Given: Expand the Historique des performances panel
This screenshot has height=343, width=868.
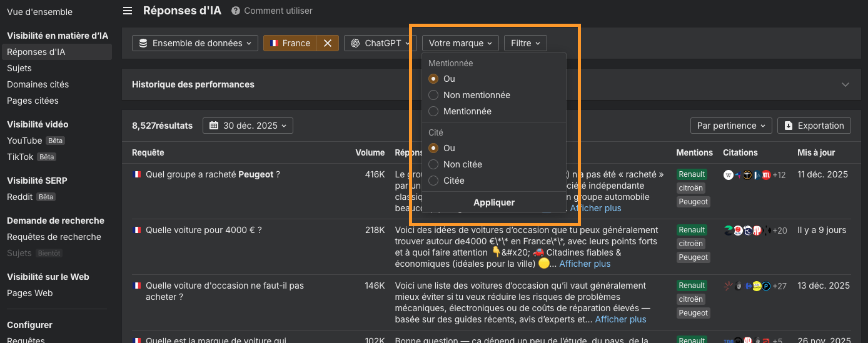Looking at the screenshot, I should pos(845,84).
